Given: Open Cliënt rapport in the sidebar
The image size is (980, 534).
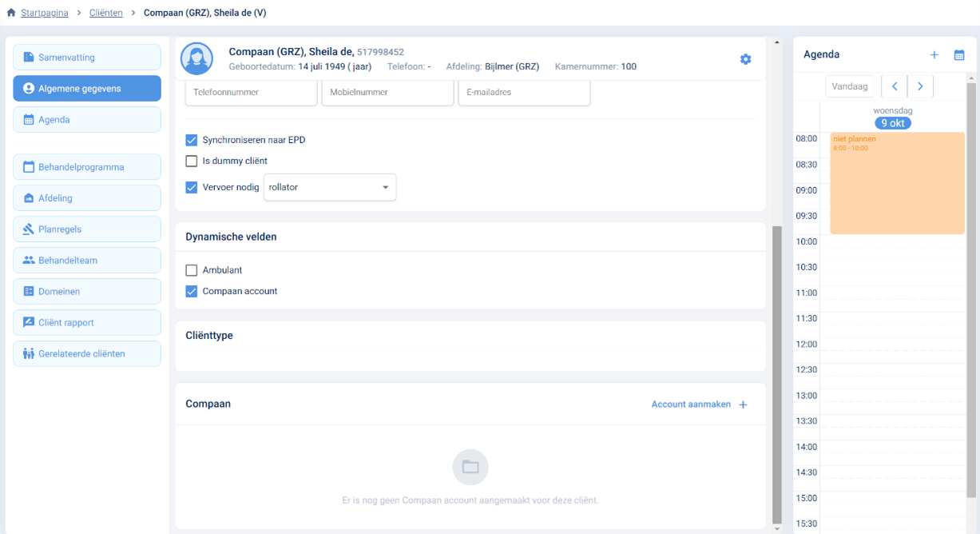Looking at the screenshot, I should 87,323.
